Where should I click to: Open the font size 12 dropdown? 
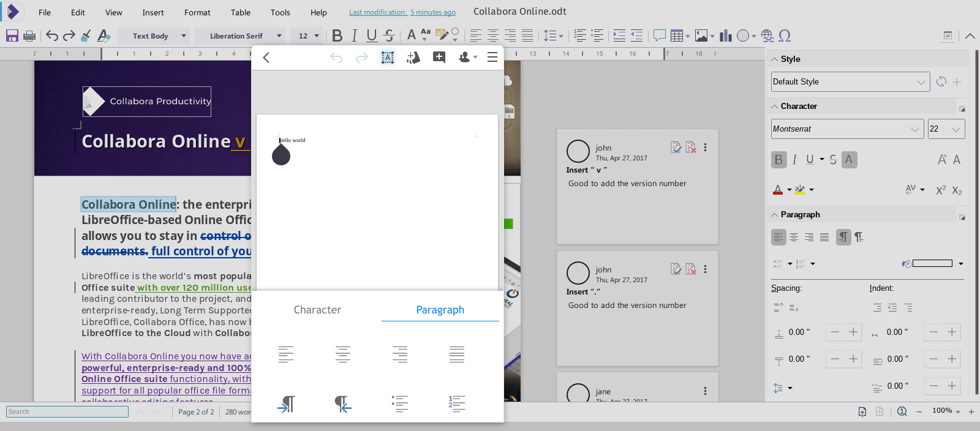(317, 36)
